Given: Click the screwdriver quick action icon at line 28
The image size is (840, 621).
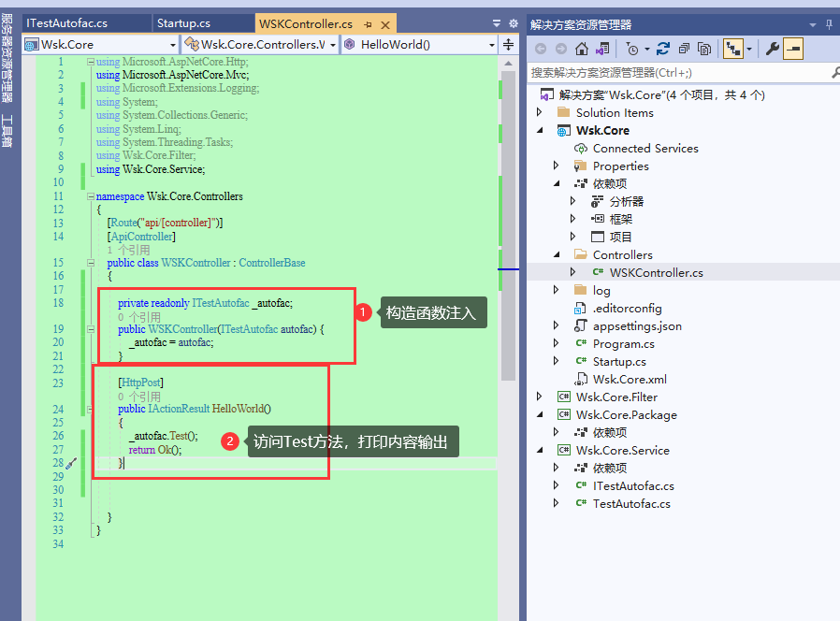Looking at the screenshot, I should click(x=71, y=464).
